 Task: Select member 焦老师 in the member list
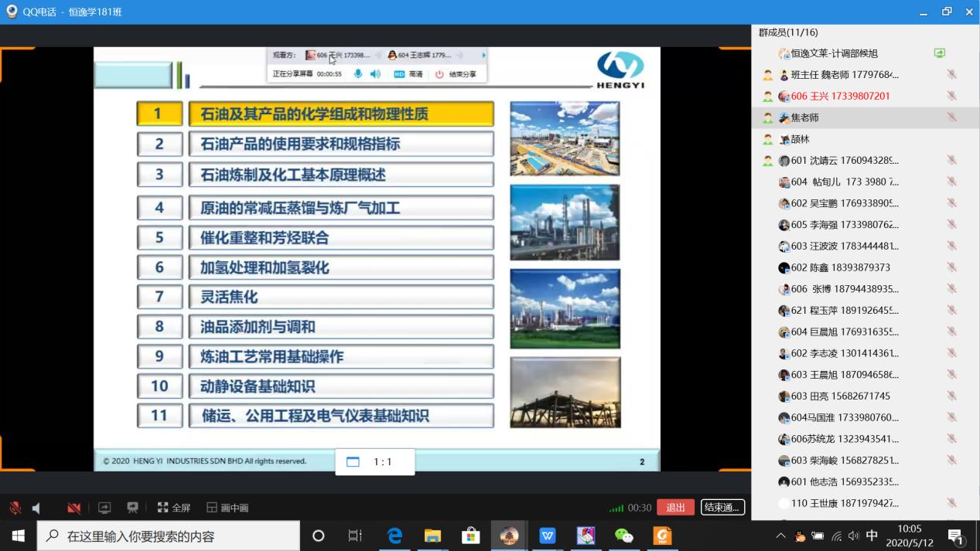coord(804,117)
